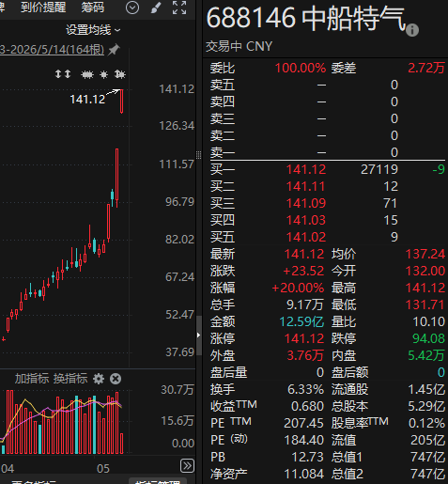The width and height of the screenshot is (448, 484).
Task: Click the info icon next to 中船特气
Action: point(412,30)
